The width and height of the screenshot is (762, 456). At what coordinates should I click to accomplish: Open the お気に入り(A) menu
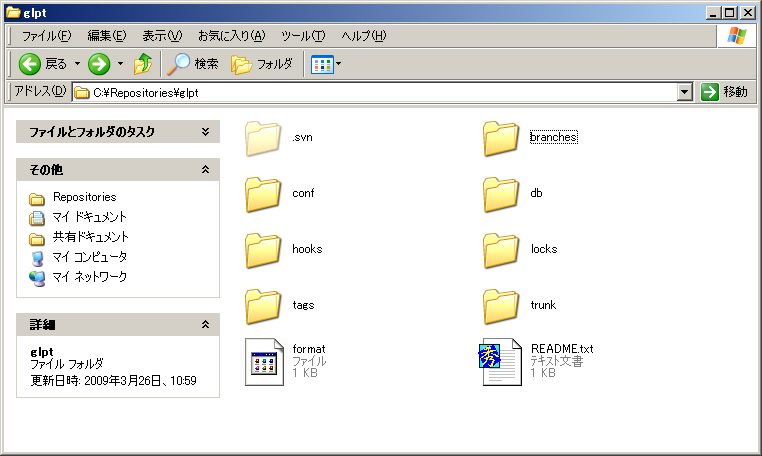(231, 35)
